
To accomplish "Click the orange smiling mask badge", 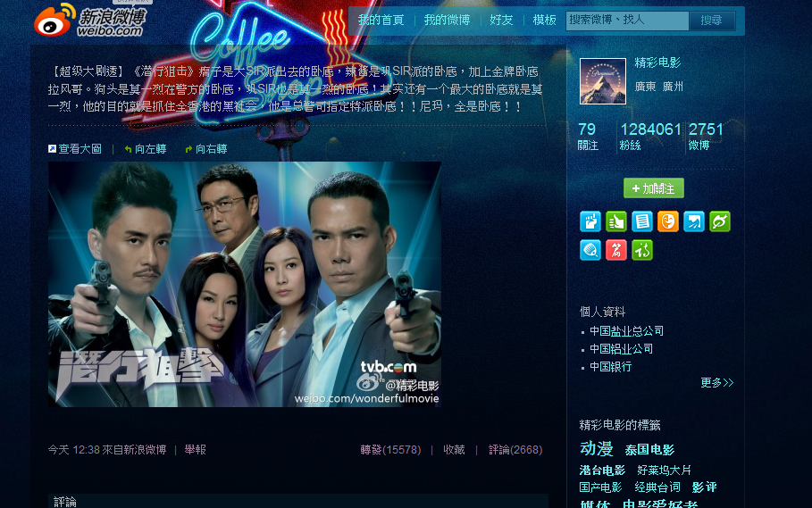I will (668, 221).
